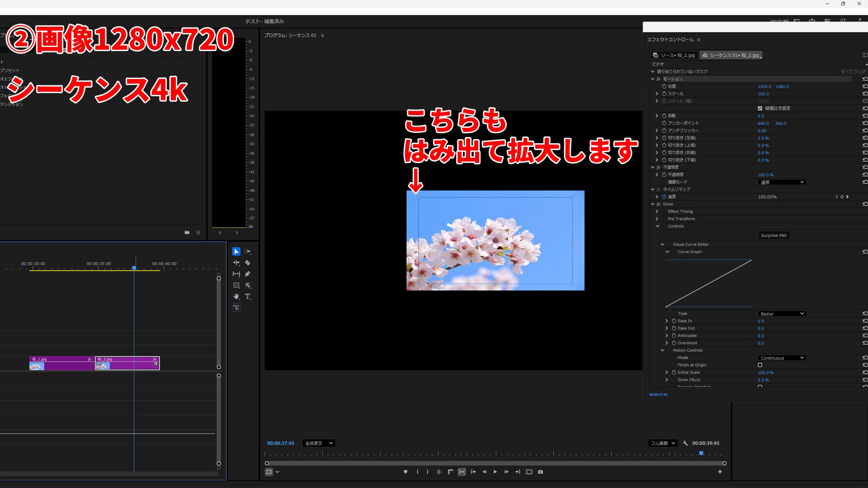
Task: Select the Hand tool
Action: pos(236,296)
